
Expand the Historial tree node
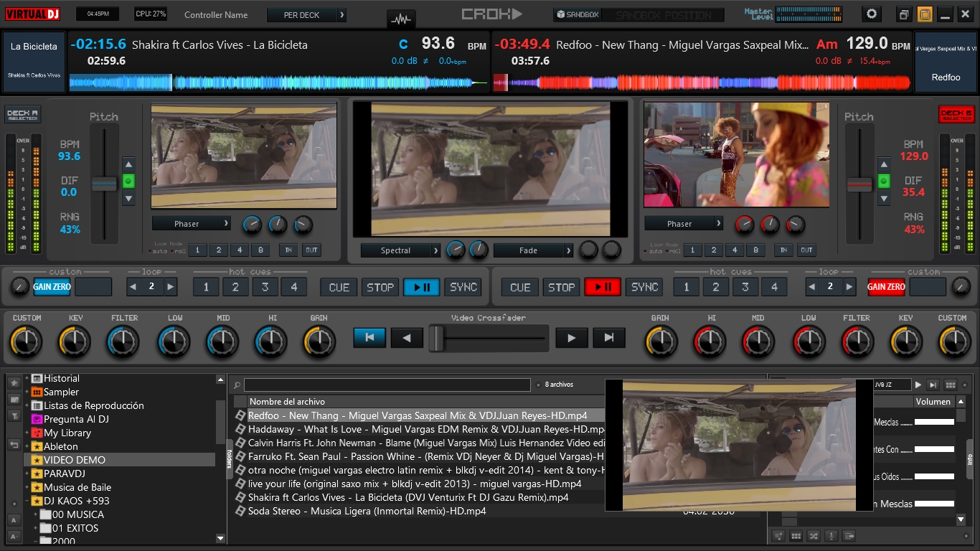tap(27, 378)
